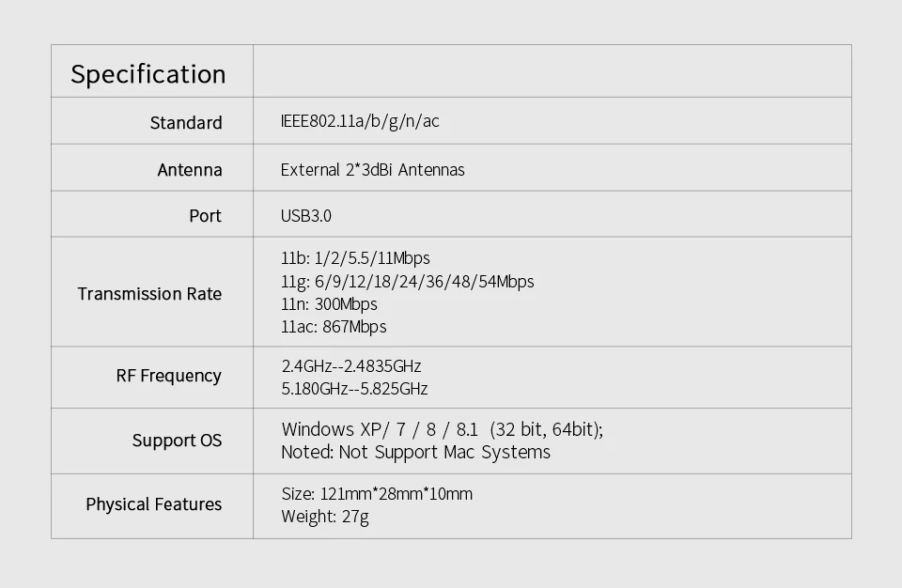
Task: Click the 2.4GHz--2.4835GHz frequency line
Action: (x=351, y=366)
